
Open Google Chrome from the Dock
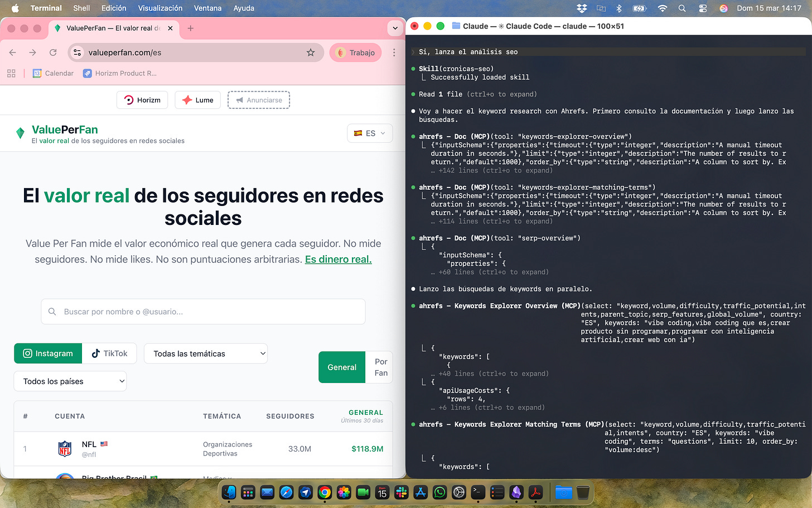(325, 492)
